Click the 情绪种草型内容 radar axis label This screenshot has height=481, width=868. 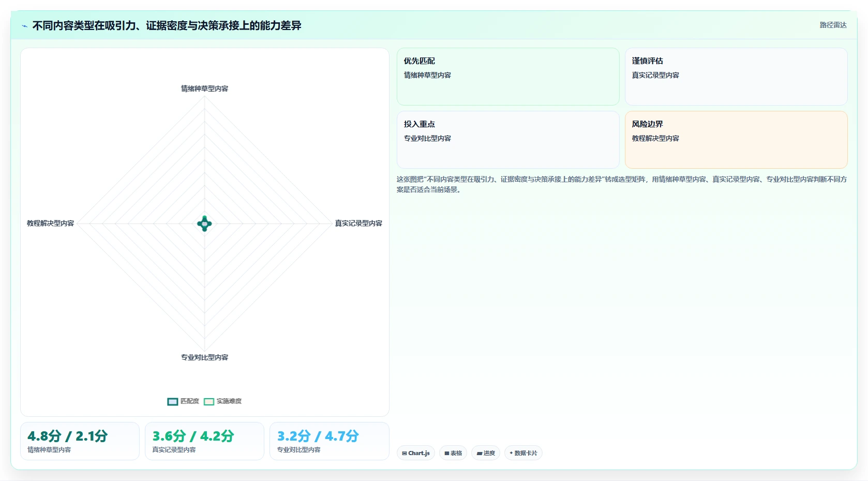204,89
